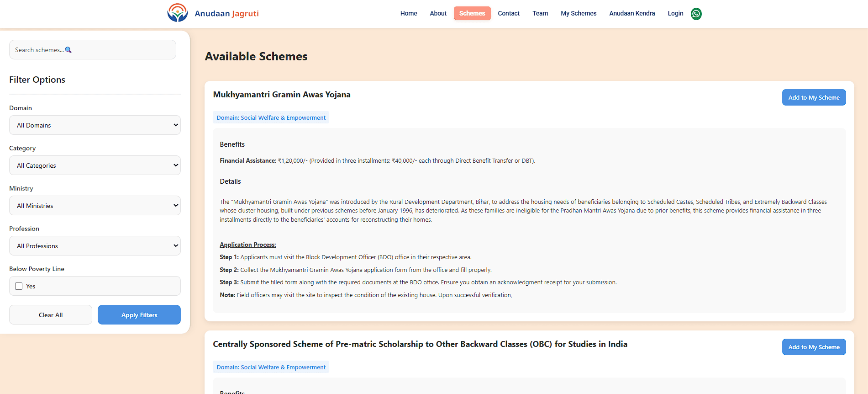
Task: Expand the All Domains dropdown
Action: [x=95, y=125]
